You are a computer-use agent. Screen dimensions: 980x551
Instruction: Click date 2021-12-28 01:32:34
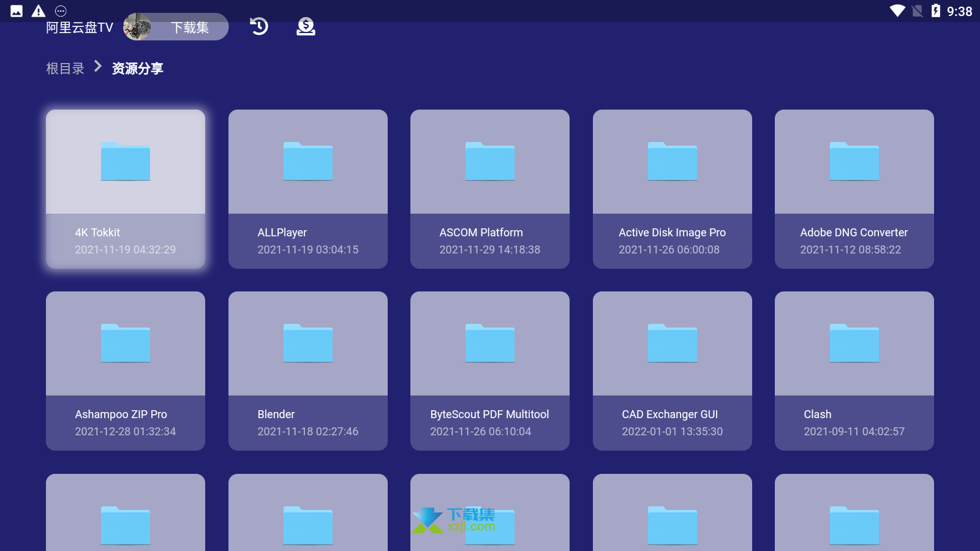click(x=126, y=432)
